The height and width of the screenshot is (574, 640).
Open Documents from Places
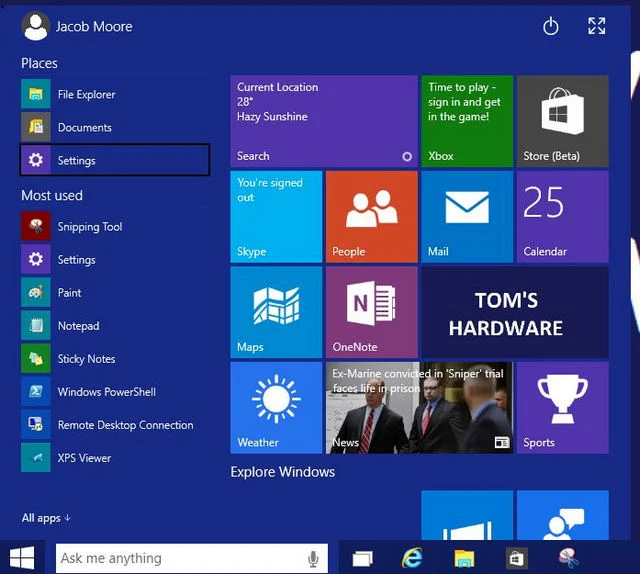click(115, 127)
